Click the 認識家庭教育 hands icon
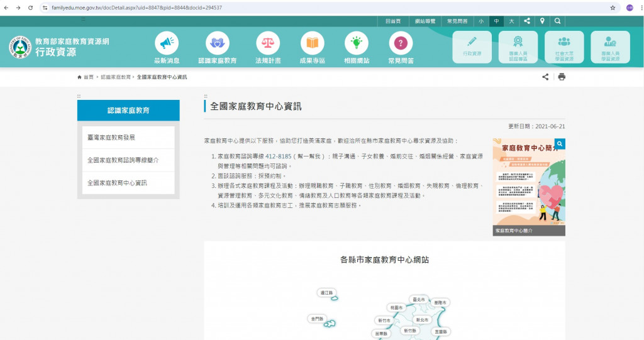 [217, 43]
